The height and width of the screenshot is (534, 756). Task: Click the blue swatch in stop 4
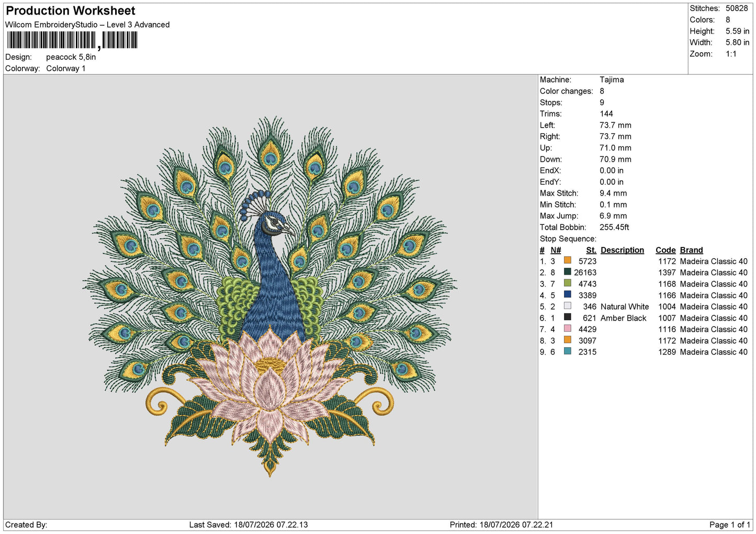tap(568, 294)
